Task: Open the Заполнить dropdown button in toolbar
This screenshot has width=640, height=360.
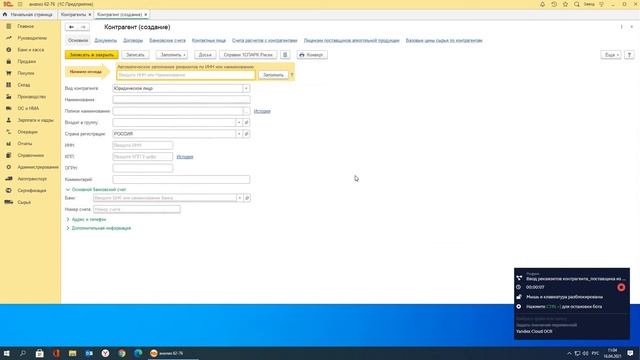Action: [x=172, y=55]
